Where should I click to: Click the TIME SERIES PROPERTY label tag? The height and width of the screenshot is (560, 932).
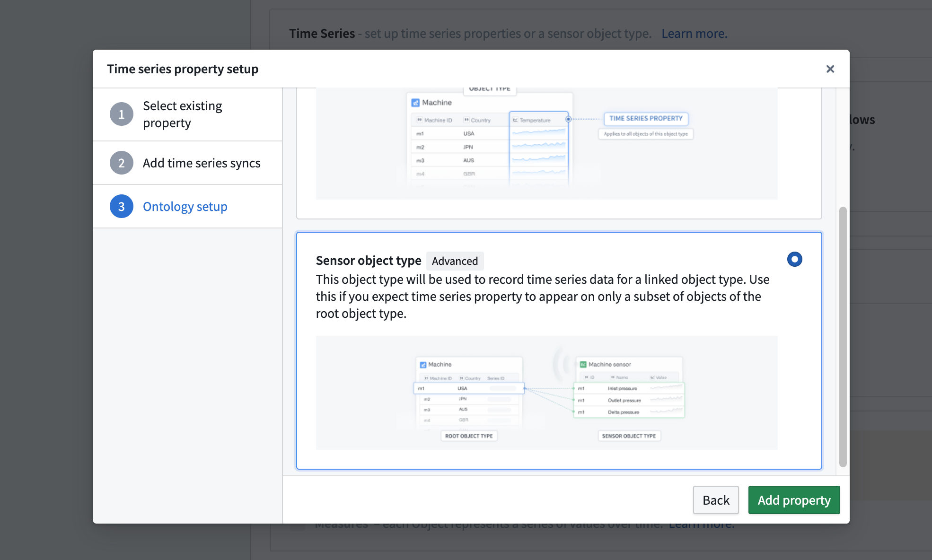[646, 118]
